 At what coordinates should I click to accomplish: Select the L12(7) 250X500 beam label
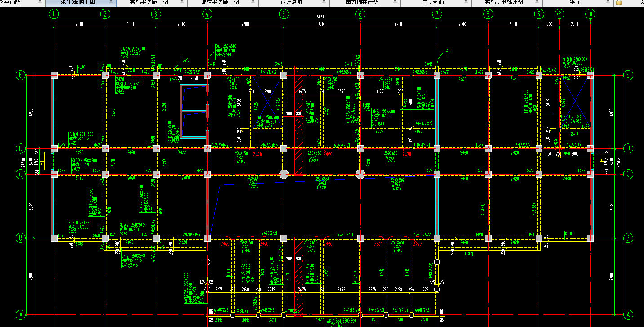pyautogui.click(x=133, y=49)
